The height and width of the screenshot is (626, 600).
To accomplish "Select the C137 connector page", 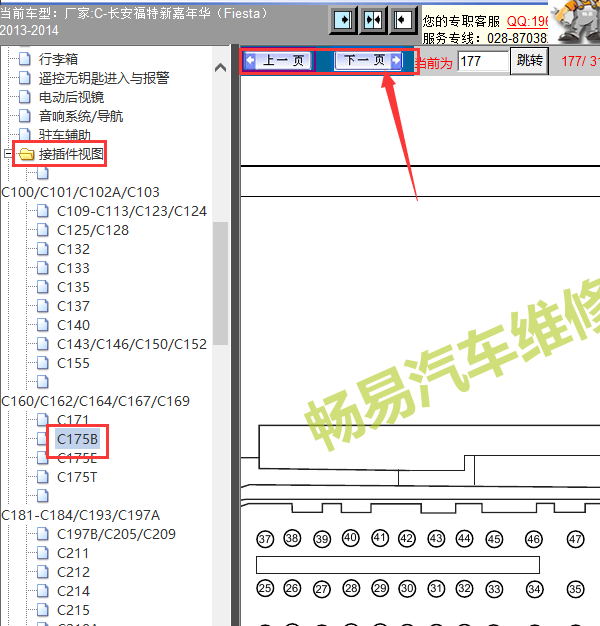I will pyautogui.click(x=73, y=306).
